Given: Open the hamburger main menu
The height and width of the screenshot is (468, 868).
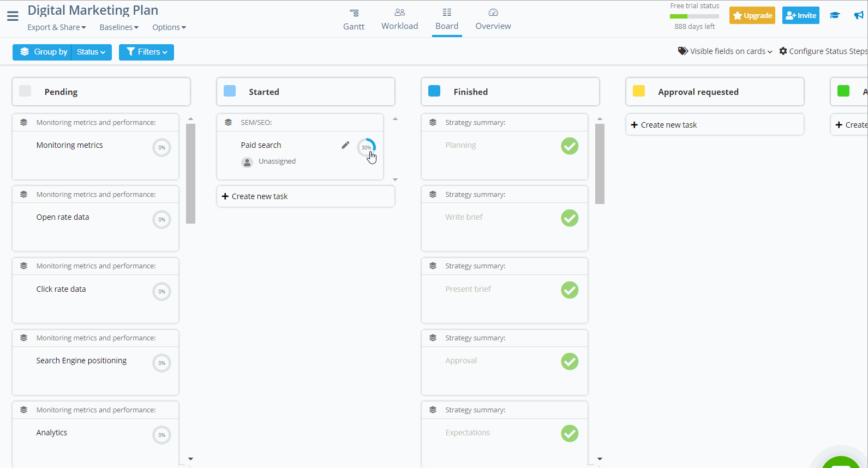Looking at the screenshot, I should tap(13, 16).
